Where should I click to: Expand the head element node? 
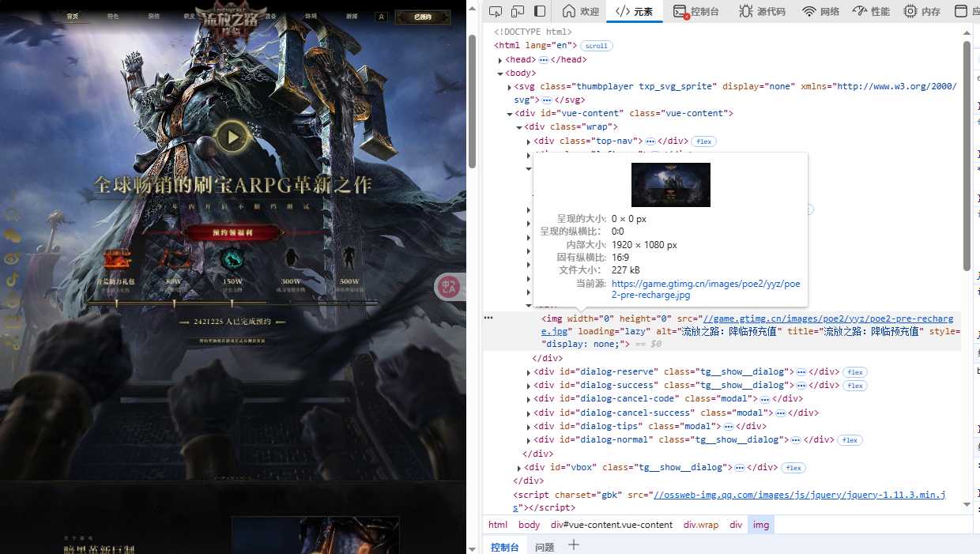coord(500,60)
